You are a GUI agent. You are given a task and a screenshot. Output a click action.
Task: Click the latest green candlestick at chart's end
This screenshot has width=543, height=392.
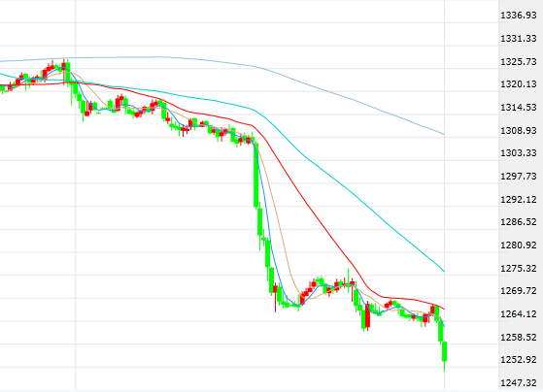click(x=445, y=352)
